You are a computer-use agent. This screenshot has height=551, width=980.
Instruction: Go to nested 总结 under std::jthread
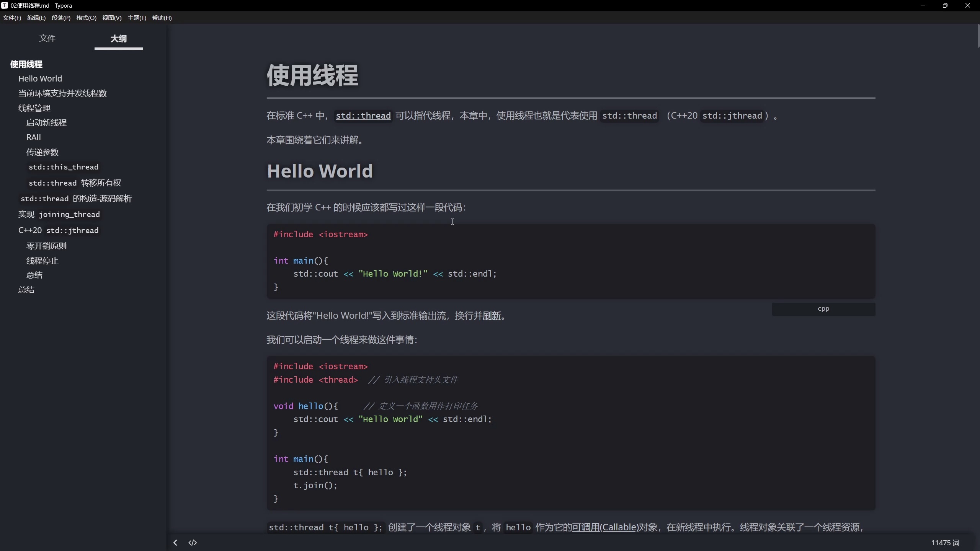[34, 275]
